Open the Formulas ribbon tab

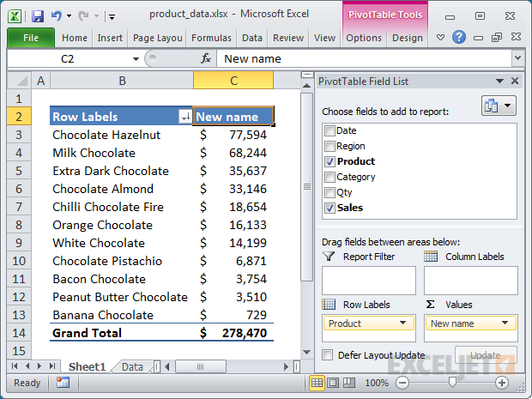[211, 38]
